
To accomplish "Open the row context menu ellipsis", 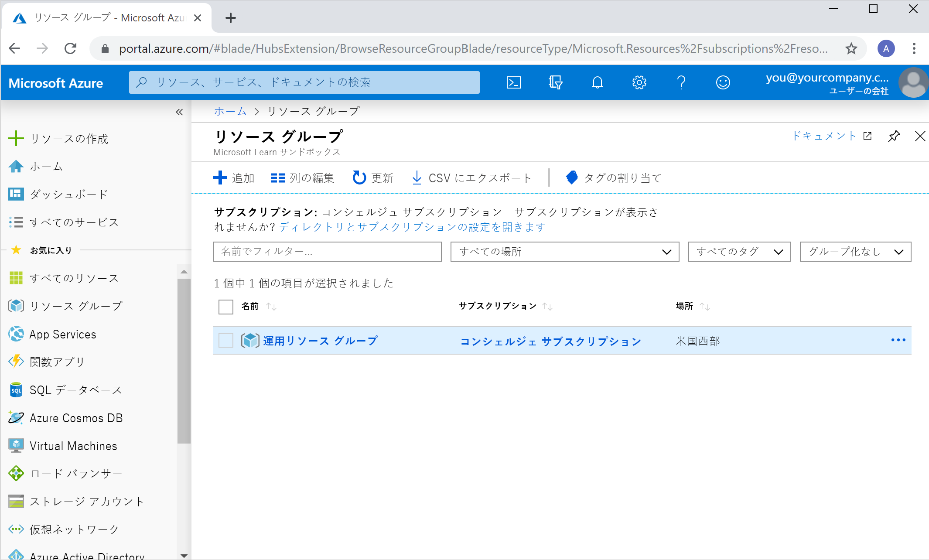I will pyautogui.click(x=898, y=340).
